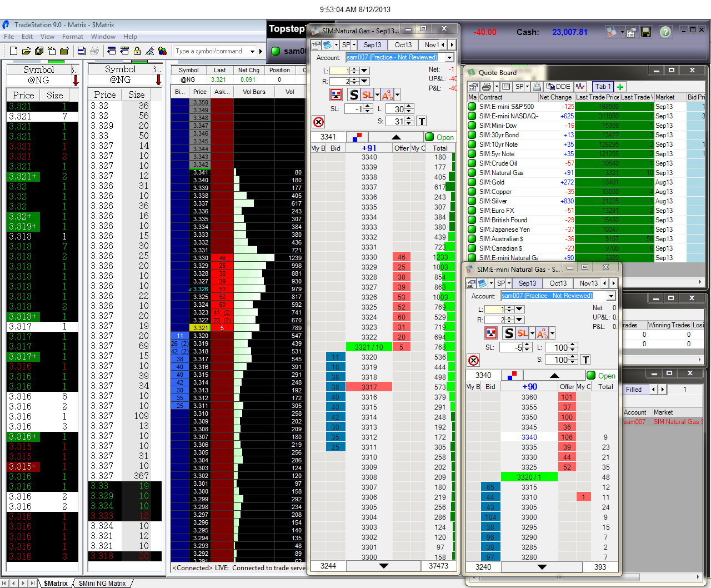Toggle green status light for Silver row
The image size is (711, 588).
pyautogui.click(x=472, y=201)
